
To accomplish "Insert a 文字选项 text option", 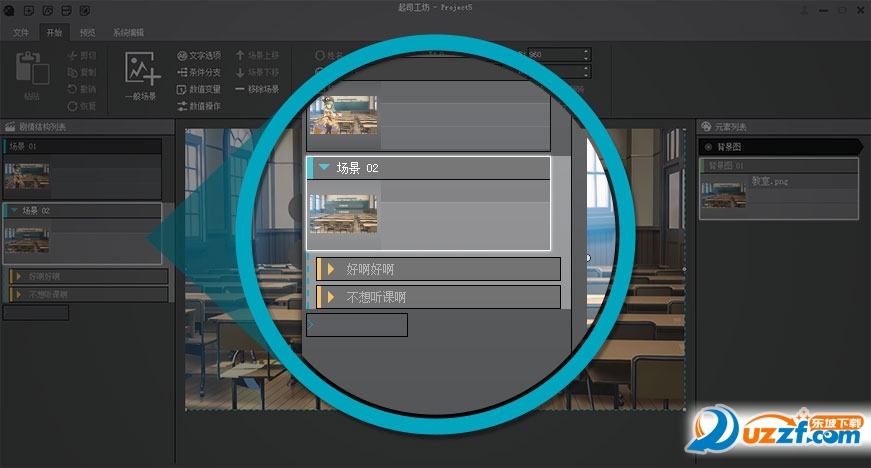I will click(x=198, y=56).
